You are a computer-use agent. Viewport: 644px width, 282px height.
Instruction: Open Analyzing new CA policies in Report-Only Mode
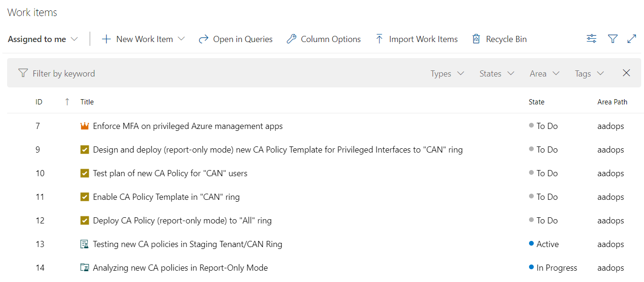(x=180, y=268)
